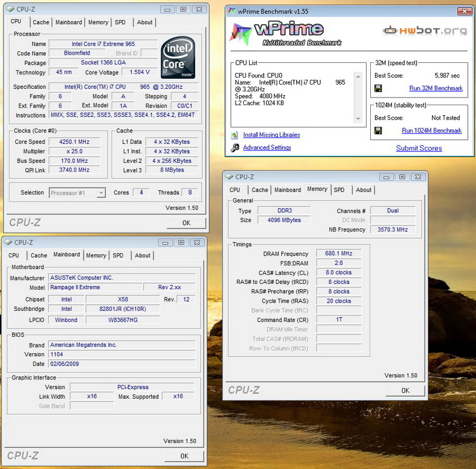Click the CPU-Z title icon of the top-left window
This screenshot has width=476, height=469.
(x=11, y=9)
